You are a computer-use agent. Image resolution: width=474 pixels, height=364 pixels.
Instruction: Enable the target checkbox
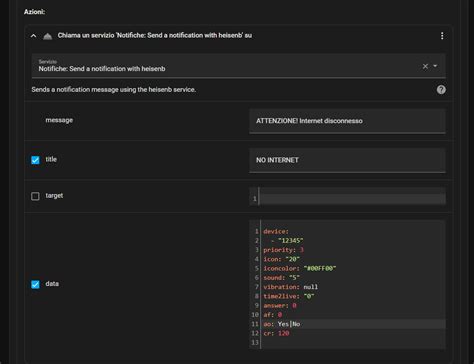click(35, 196)
